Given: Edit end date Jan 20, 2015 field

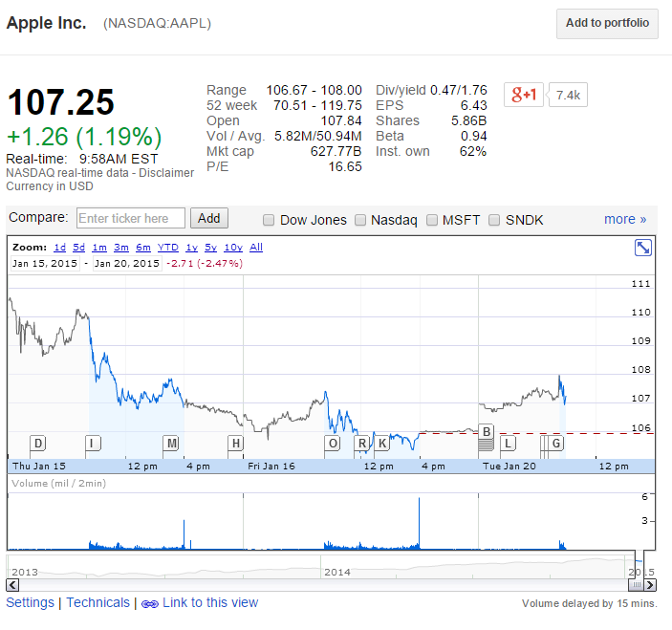Looking at the screenshot, I should click(x=127, y=263).
